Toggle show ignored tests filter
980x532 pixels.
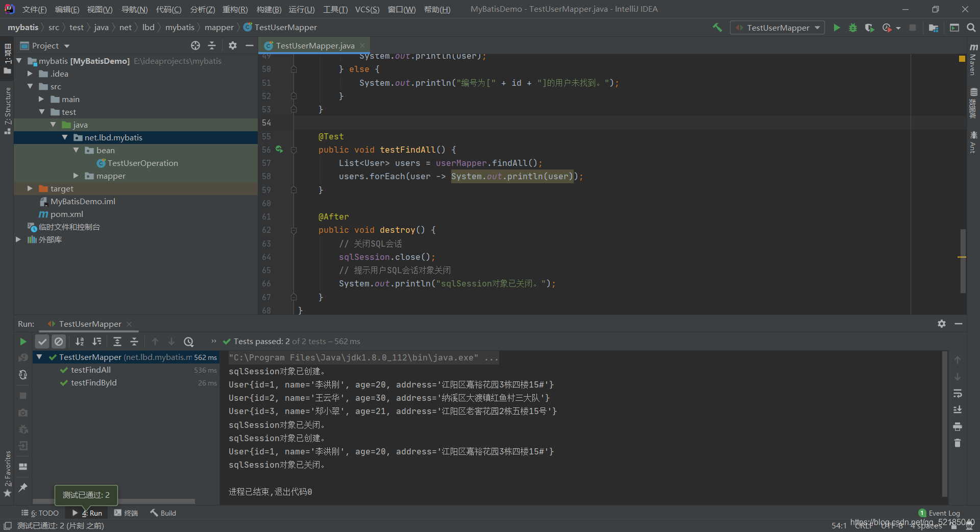(59, 342)
